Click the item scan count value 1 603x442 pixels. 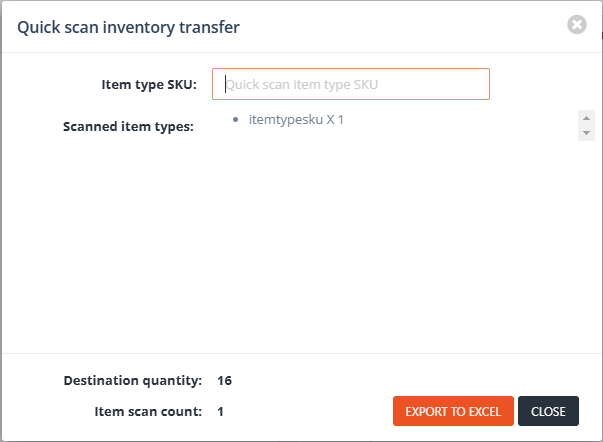click(x=220, y=411)
